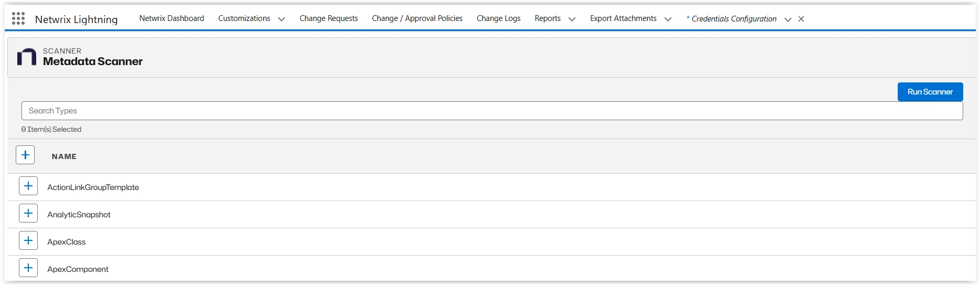Select the ActionLinkGroupTemplate type name
Image resolution: width=980 pixels, height=285 pixels.
tap(93, 187)
